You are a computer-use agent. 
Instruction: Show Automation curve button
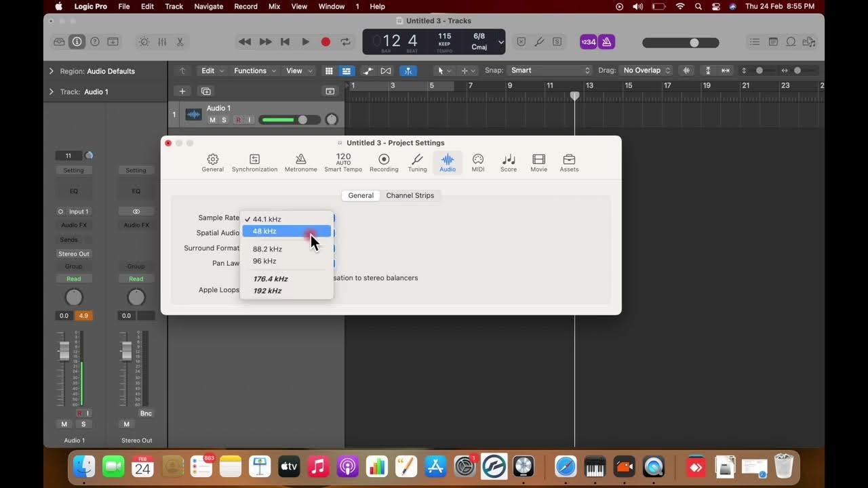[368, 70]
